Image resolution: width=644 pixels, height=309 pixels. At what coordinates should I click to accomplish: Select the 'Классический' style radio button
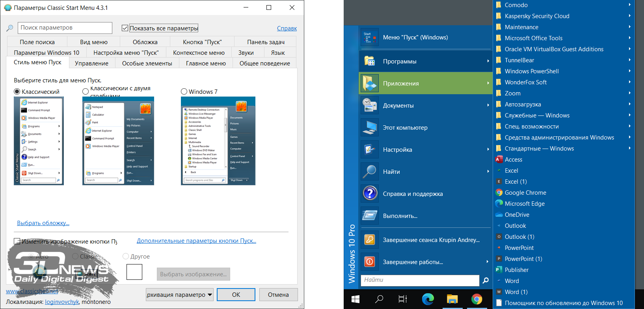(17, 91)
